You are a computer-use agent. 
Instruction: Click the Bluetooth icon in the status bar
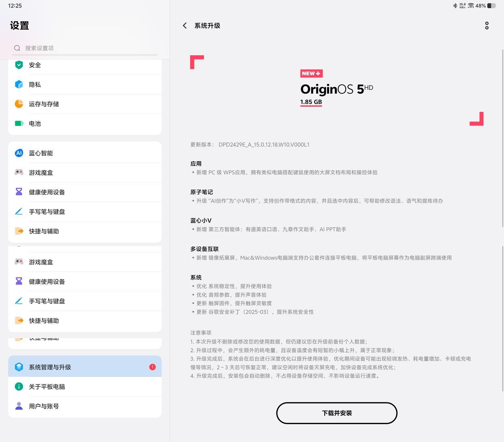pyautogui.click(x=455, y=6)
